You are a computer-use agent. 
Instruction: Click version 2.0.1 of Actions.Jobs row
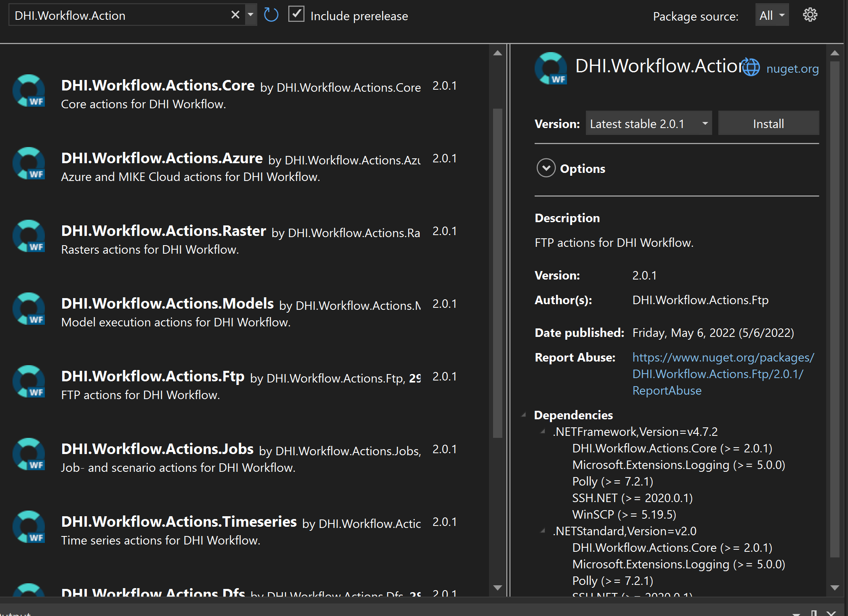click(x=445, y=449)
